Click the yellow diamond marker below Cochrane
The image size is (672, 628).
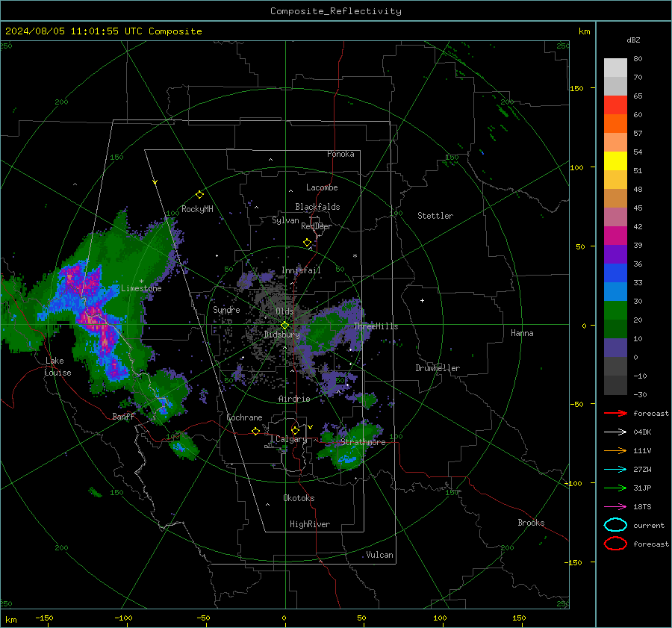pyautogui.click(x=255, y=432)
